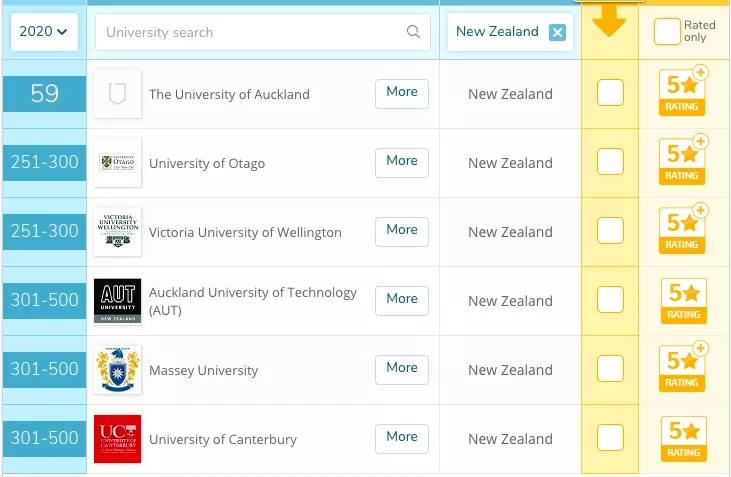Check the compare box for University of Otago
The width and height of the screenshot is (731, 477).
point(610,162)
